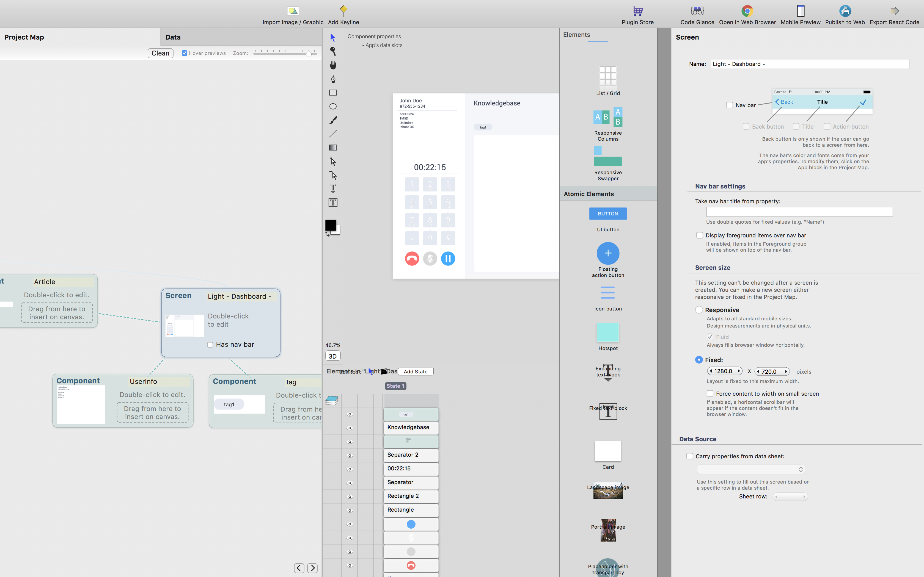Screen dimensions: 924x577
Task: Open the data sheet dropdown
Action: pos(751,469)
